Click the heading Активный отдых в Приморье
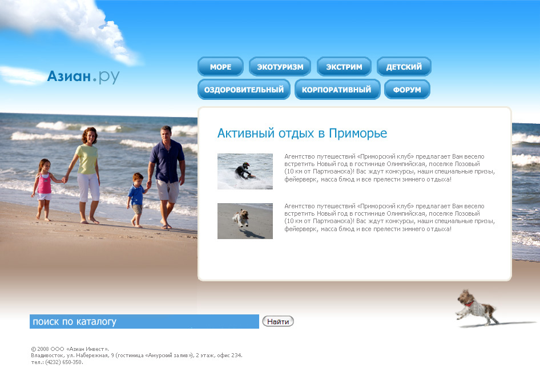540x392 pixels. [x=302, y=133]
